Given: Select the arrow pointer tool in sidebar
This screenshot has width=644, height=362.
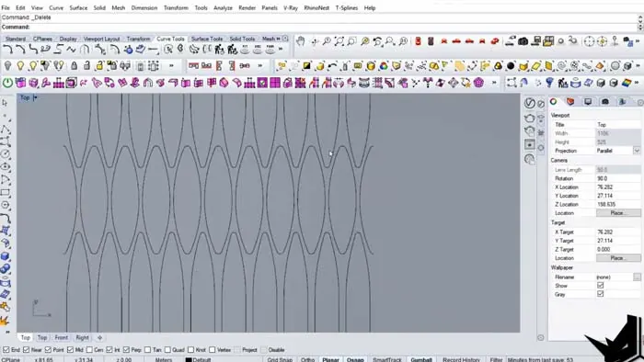Looking at the screenshot, I should (x=5, y=103).
